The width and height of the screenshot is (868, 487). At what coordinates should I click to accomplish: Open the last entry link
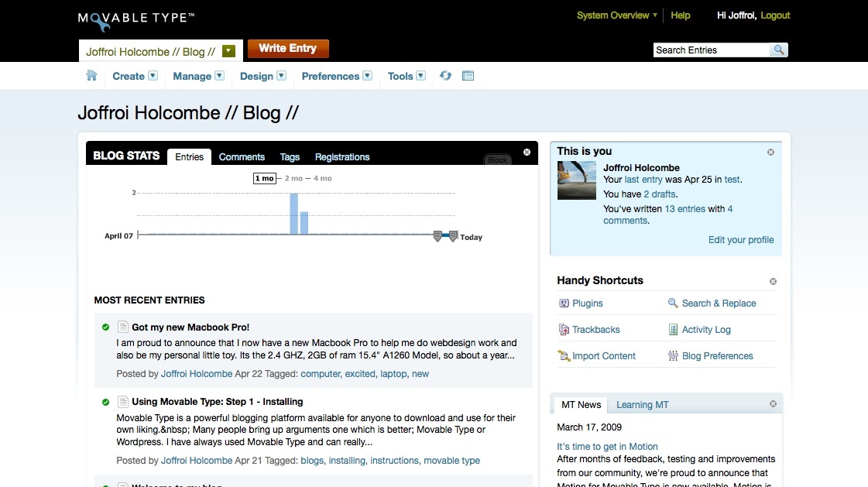pos(643,180)
